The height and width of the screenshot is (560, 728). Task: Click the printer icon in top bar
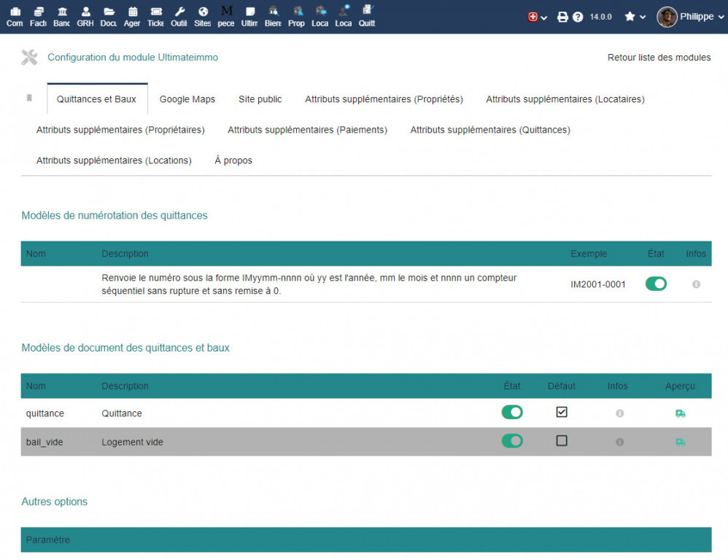(x=562, y=17)
